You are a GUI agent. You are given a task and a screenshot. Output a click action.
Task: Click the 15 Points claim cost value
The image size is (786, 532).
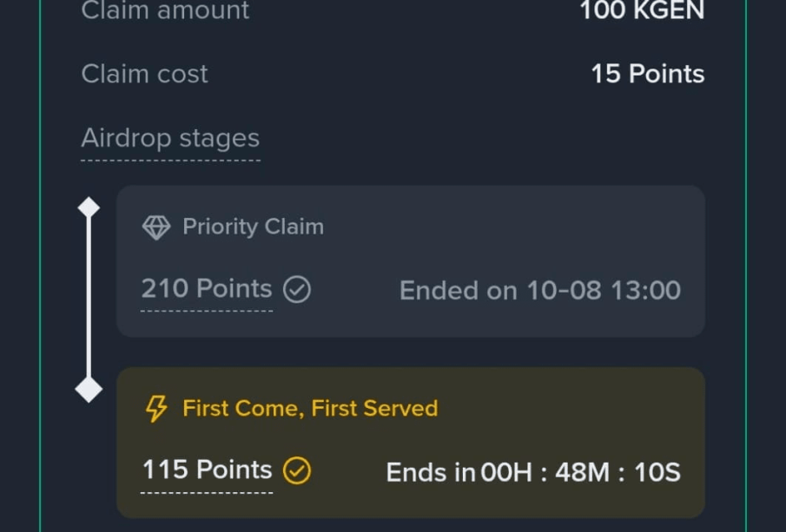(647, 75)
